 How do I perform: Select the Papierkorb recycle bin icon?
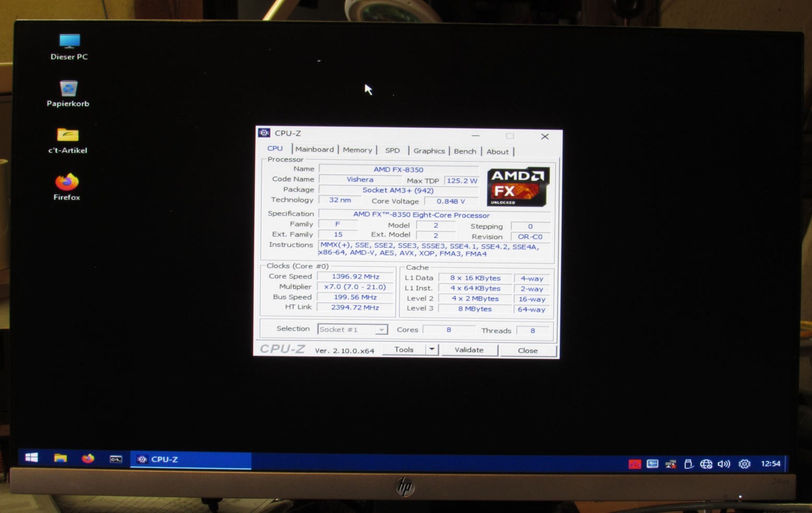click(68, 94)
